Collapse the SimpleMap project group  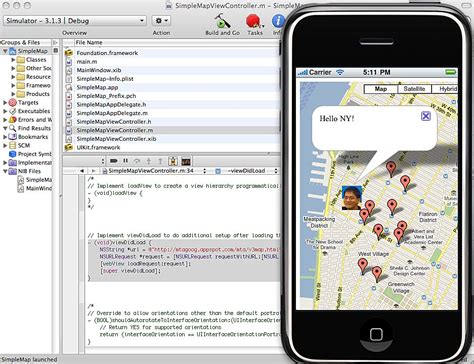[x=5, y=51]
